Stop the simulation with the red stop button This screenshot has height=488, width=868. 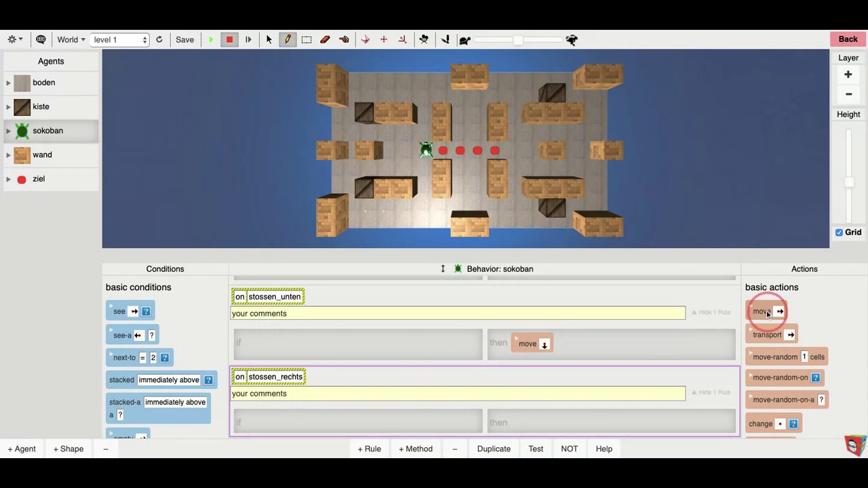pos(229,39)
